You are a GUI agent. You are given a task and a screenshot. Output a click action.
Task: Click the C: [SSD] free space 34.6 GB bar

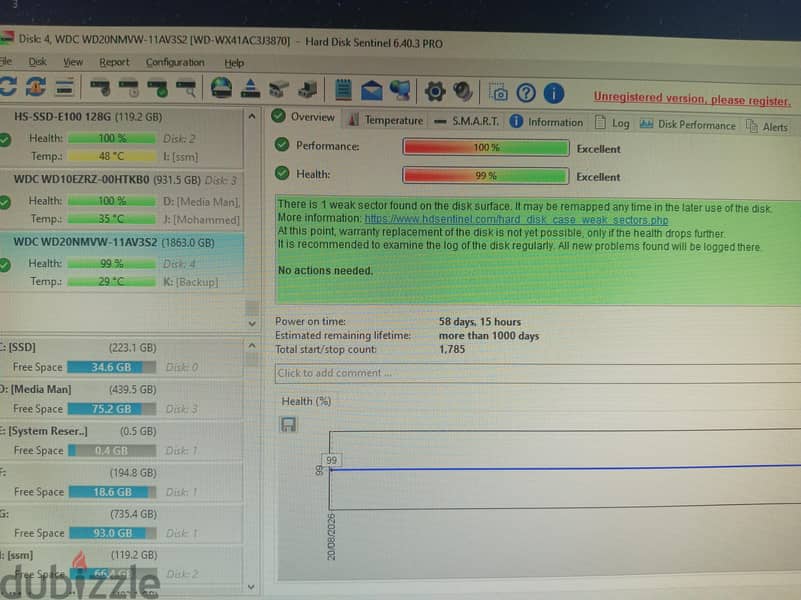click(x=112, y=367)
